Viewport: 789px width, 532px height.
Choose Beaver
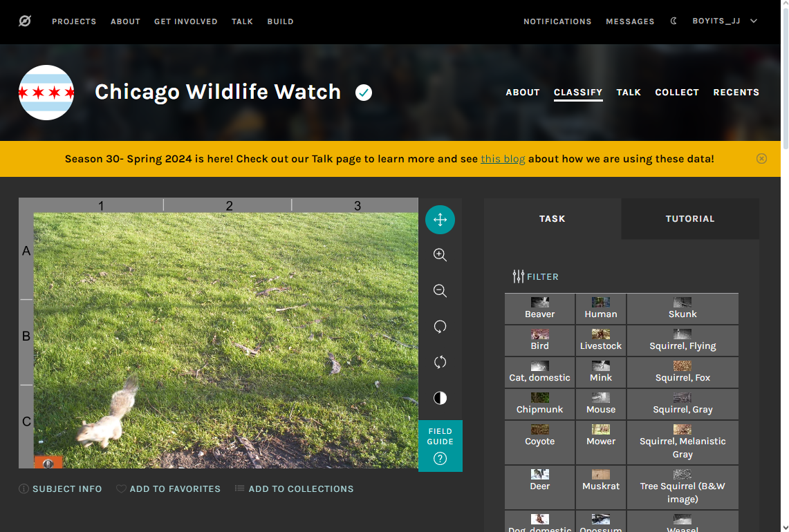[540, 309]
